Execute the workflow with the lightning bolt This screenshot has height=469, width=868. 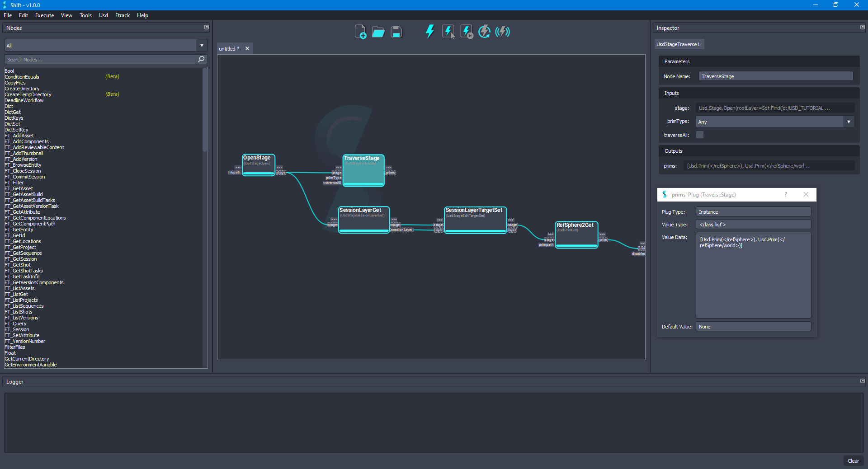point(429,32)
